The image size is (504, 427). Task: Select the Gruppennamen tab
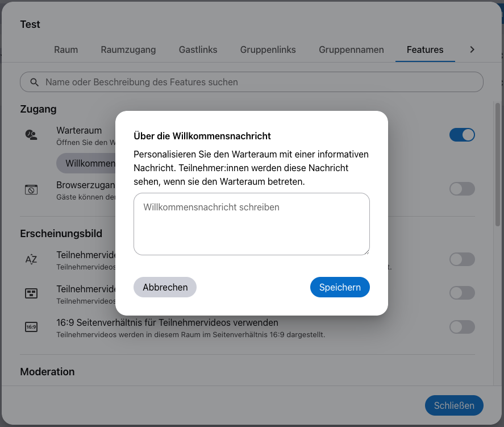(x=351, y=49)
